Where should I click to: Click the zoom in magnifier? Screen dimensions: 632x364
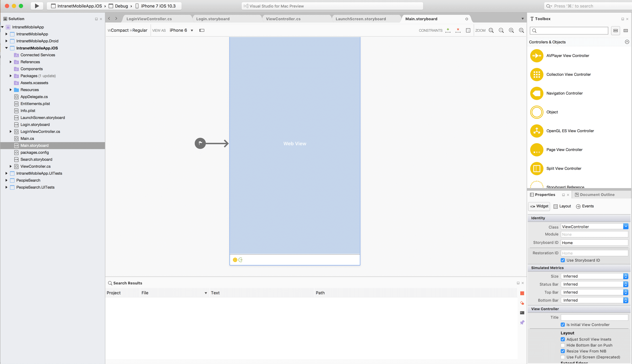(x=511, y=30)
